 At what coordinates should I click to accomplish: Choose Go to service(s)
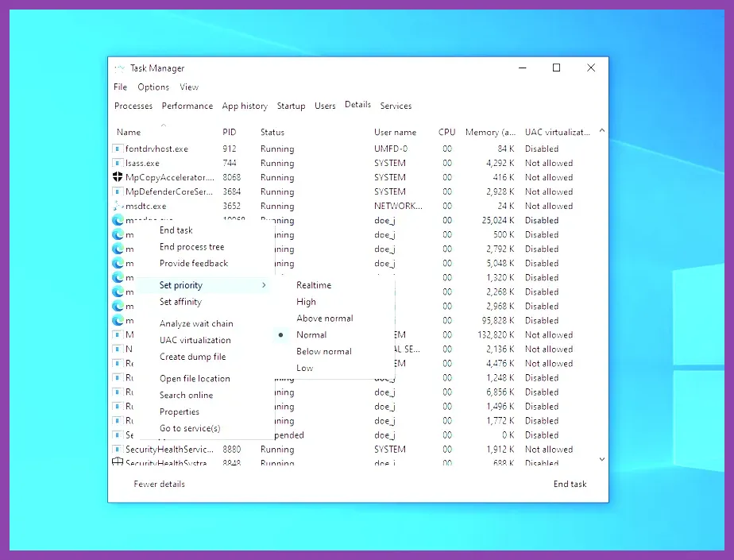pyautogui.click(x=190, y=428)
